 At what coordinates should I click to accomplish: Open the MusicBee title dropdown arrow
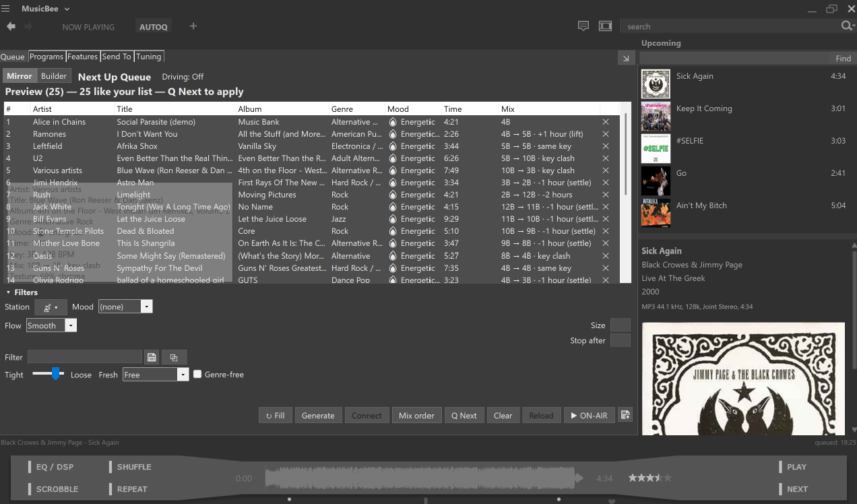[67, 9]
